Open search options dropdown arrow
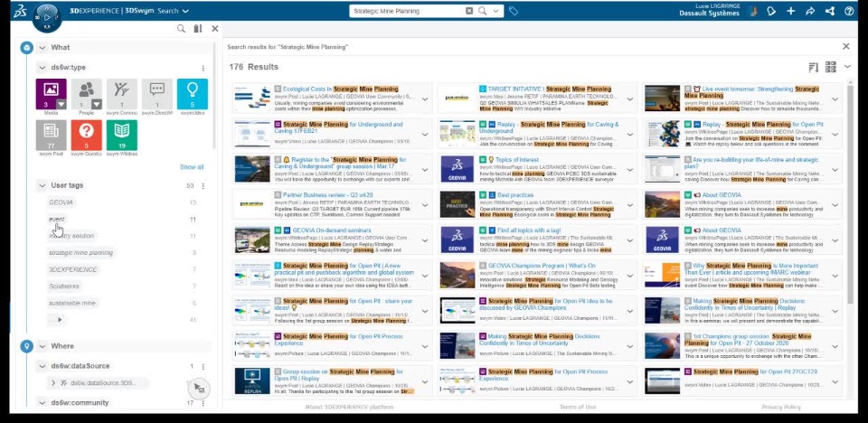868x423 pixels. click(495, 11)
